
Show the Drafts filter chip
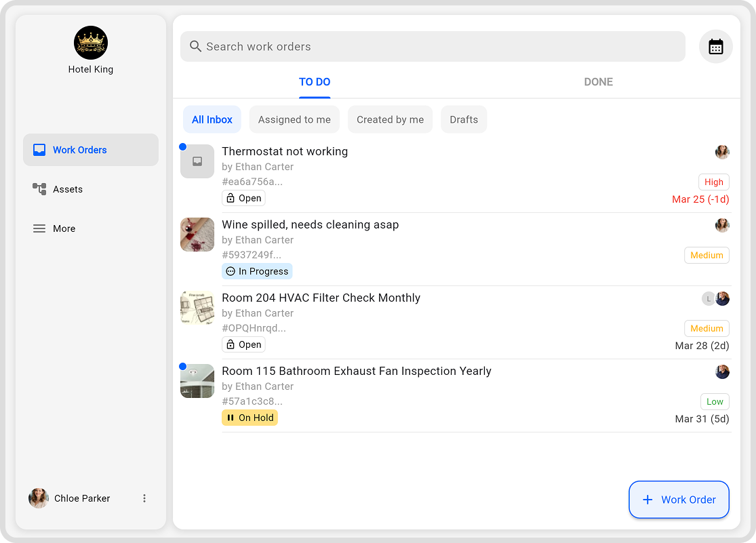[464, 119]
